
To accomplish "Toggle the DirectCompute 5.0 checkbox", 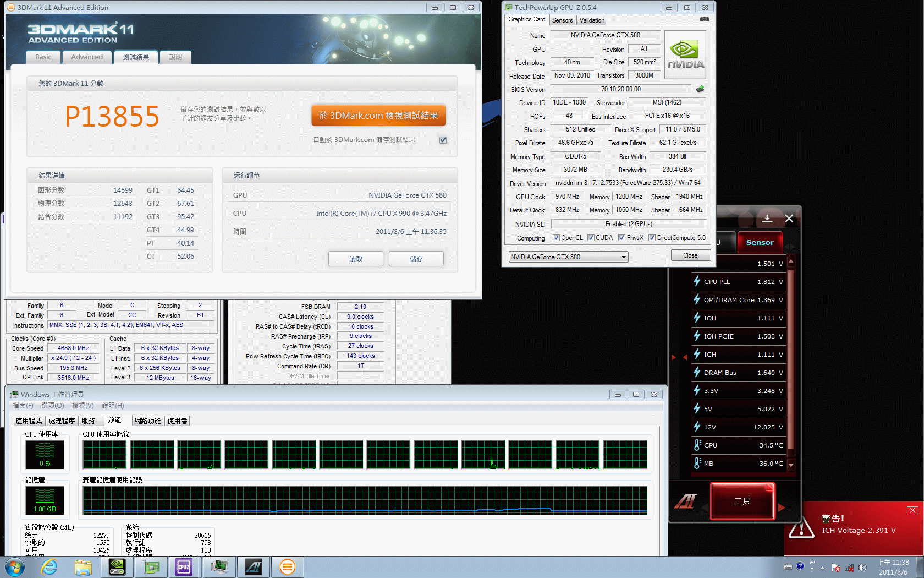I will pos(652,238).
